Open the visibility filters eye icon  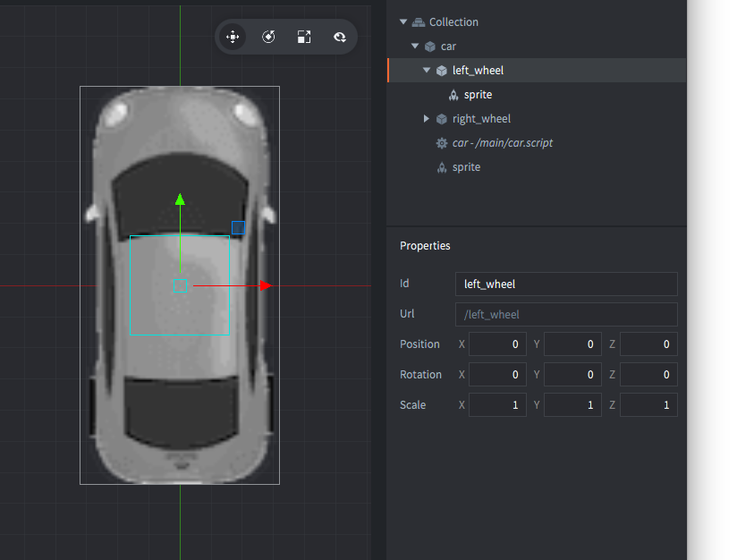point(340,37)
